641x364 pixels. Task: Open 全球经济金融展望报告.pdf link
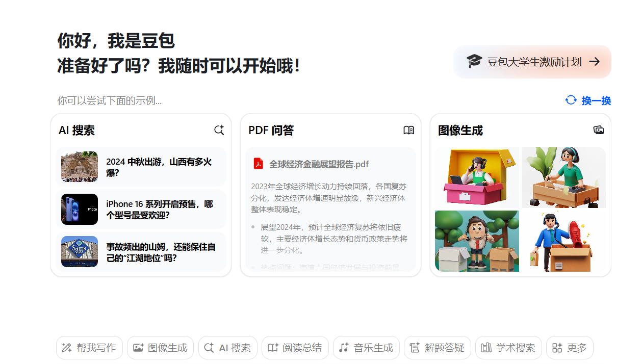(x=319, y=164)
